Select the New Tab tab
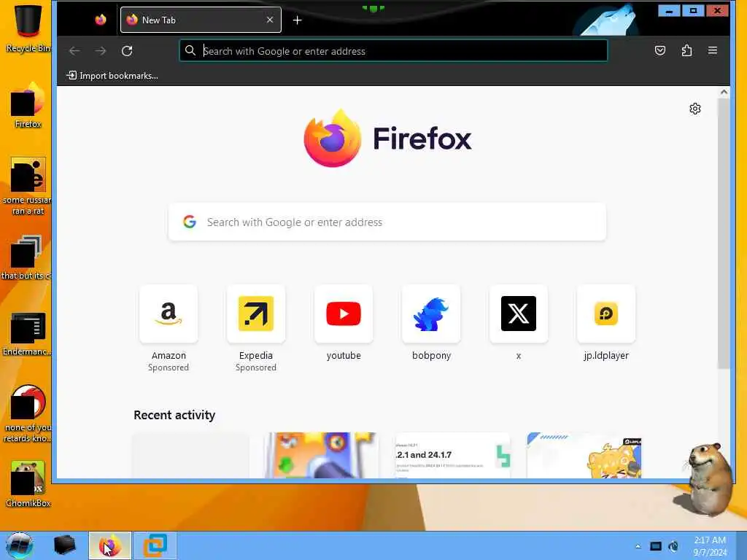Image resolution: width=747 pixels, height=560 pixels. pos(201,20)
